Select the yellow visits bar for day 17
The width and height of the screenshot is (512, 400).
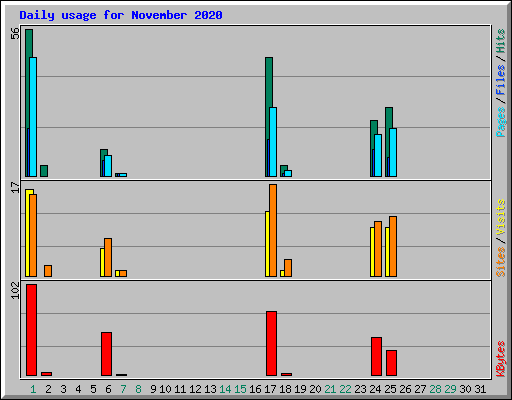click(x=267, y=244)
